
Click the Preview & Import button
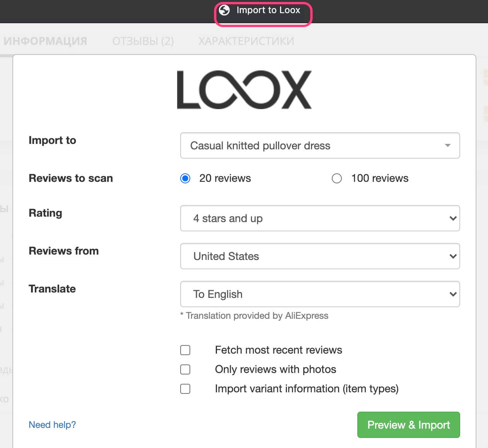coord(409,425)
